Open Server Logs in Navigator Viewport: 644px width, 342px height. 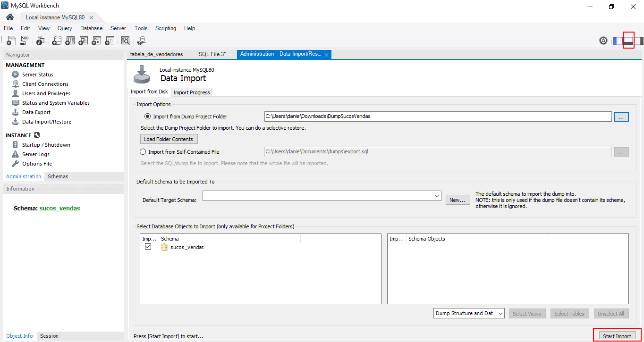point(35,154)
